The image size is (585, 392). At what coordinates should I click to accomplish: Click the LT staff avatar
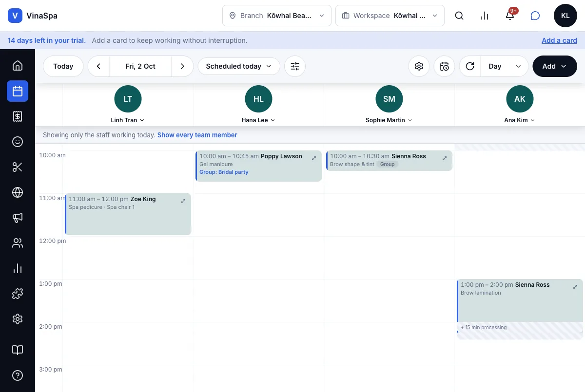point(128,99)
